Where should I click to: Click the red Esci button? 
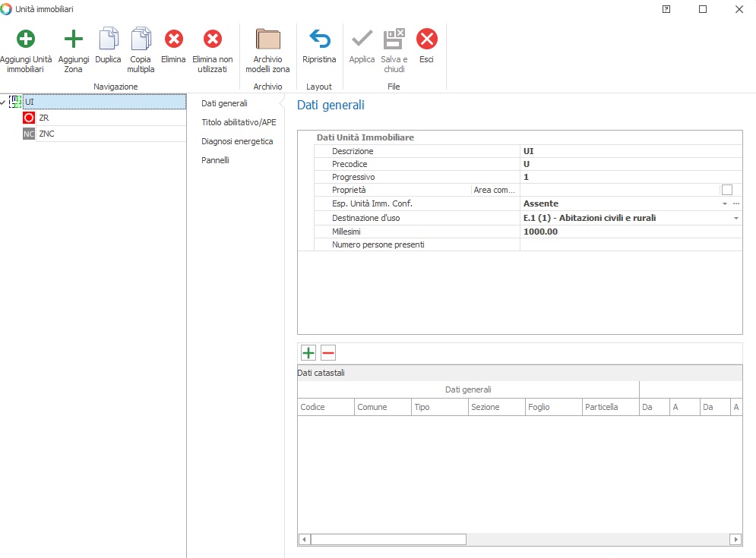click(x=426, y=39)
